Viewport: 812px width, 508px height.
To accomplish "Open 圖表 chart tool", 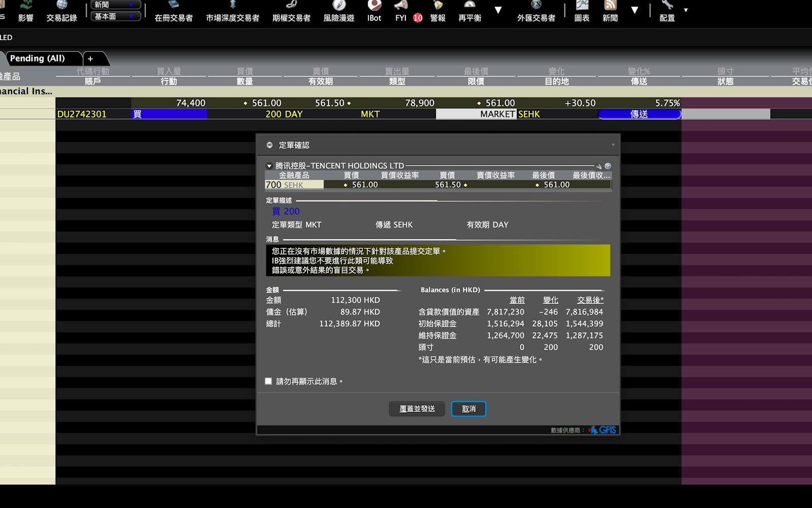I will point(582,11).
